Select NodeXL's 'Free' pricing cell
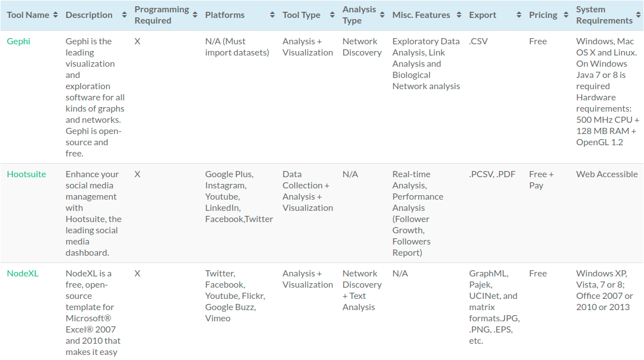The image size is (644, 360). (x=538, y=273)
